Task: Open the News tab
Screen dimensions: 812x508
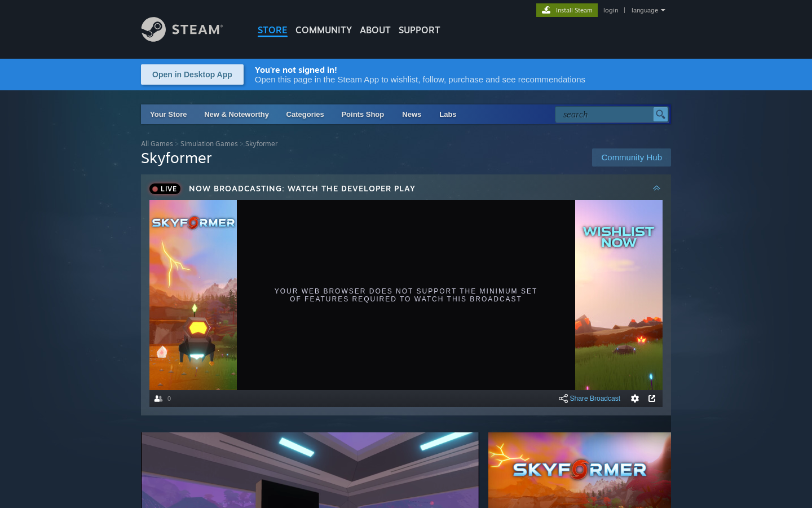Action: tap(412, 114)
